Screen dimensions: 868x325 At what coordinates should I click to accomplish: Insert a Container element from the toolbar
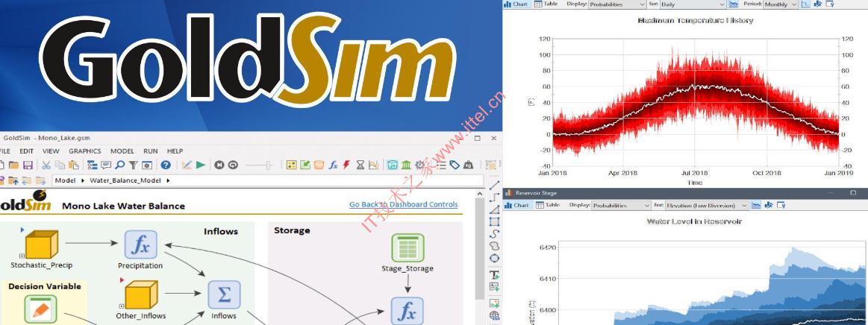coord(291,165)
